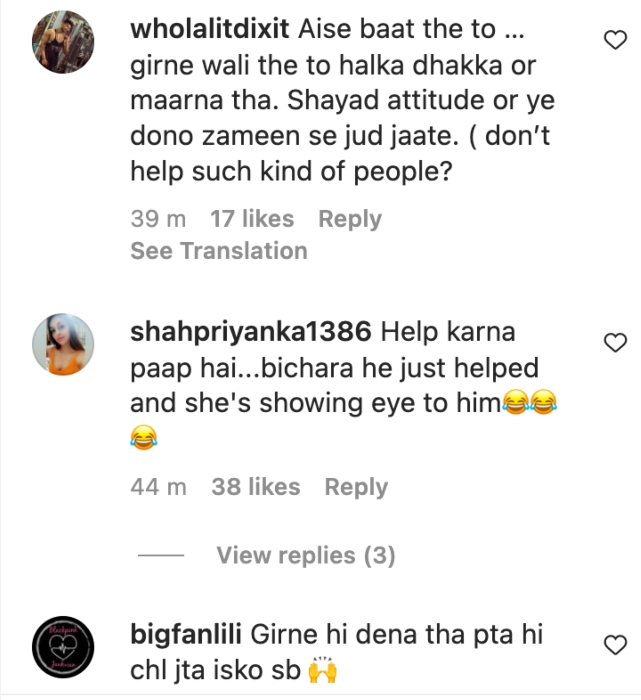
Task: Open bigfanlili's black circular avatar
Action: point(63,647)
